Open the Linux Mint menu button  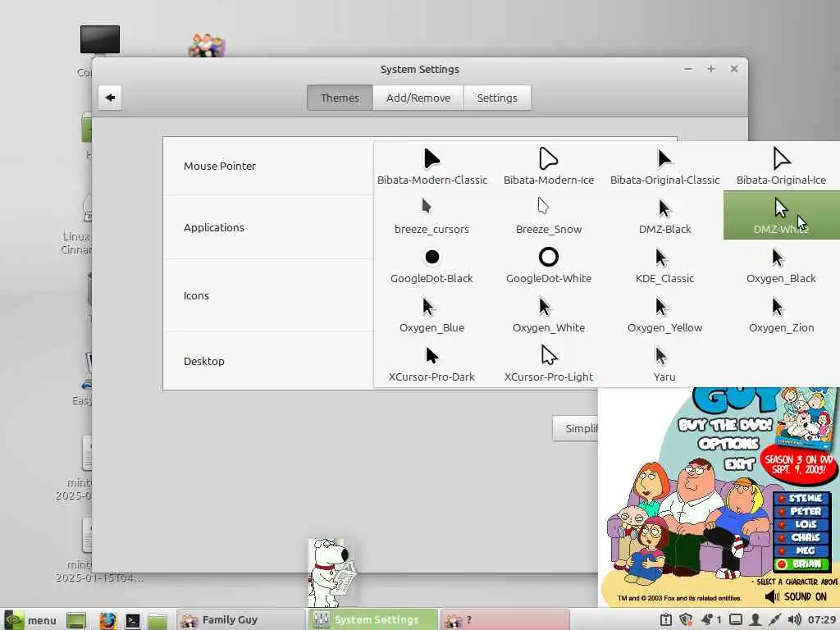point(30,620)
